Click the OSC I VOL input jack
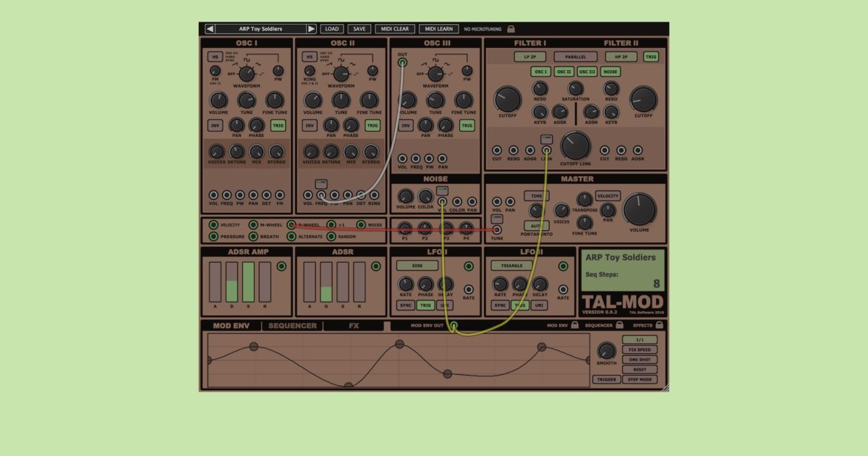This screenshot has height=456, width=868. click(x=213, y=195)
